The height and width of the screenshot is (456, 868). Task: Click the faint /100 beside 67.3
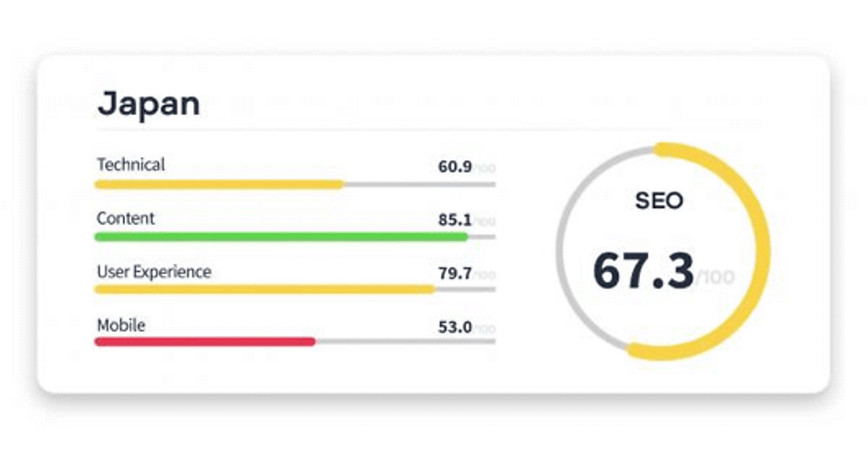[715, 278]
